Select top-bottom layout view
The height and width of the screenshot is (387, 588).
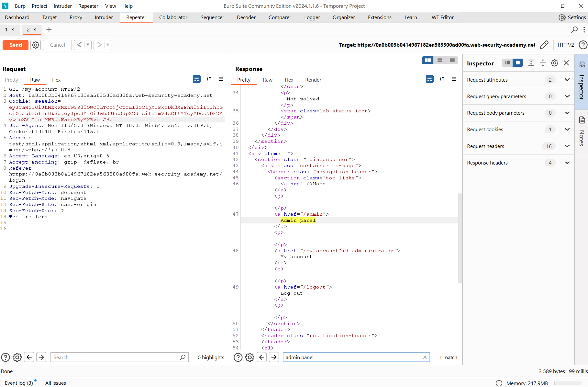(440, 60)
